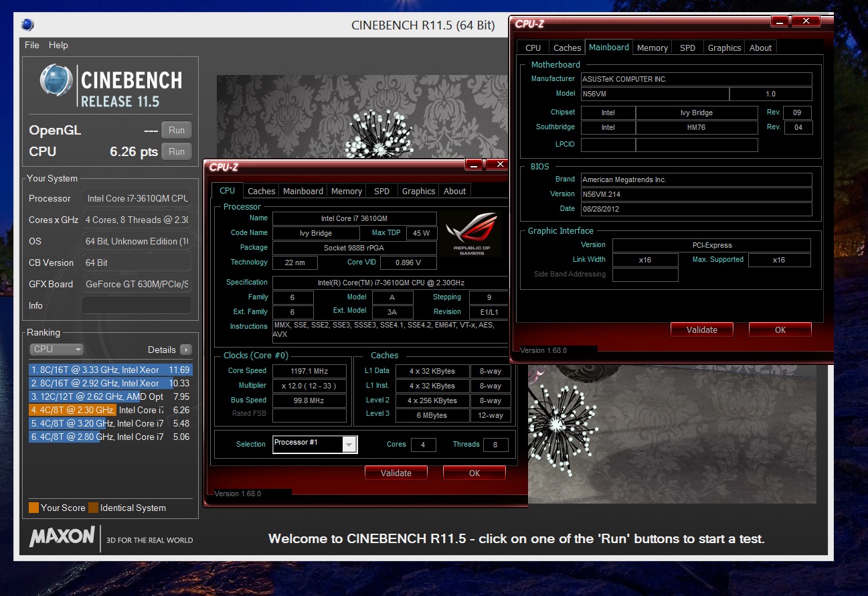
Task: Click the Threads count value 8
Action: (495, 444)
